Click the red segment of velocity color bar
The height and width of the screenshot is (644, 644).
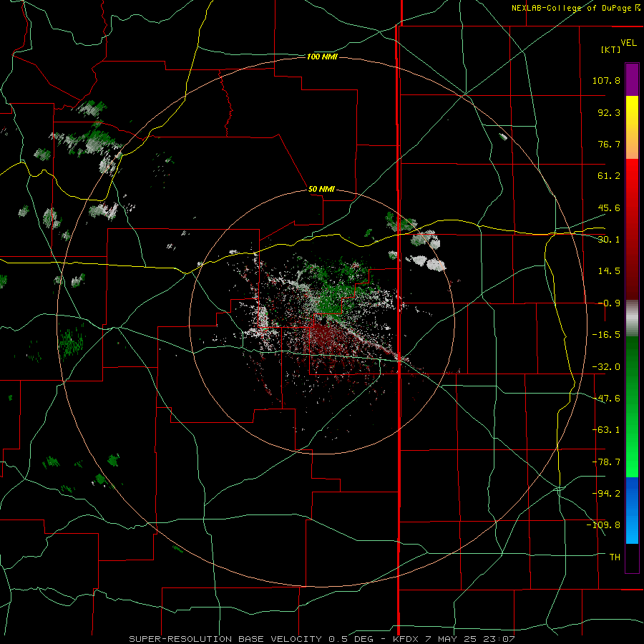(632, 229)
